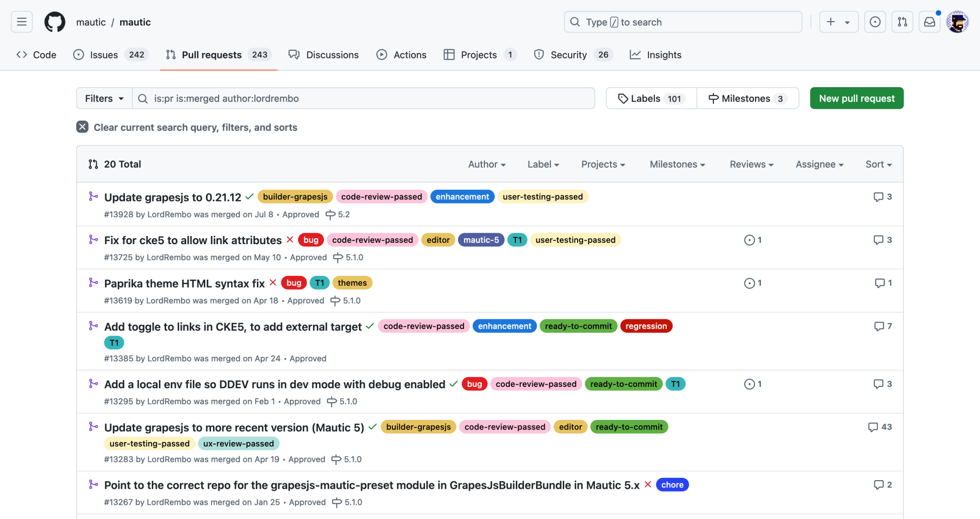
Task: Expand the Reviews filter dropdown
Action: coord(751,164)
